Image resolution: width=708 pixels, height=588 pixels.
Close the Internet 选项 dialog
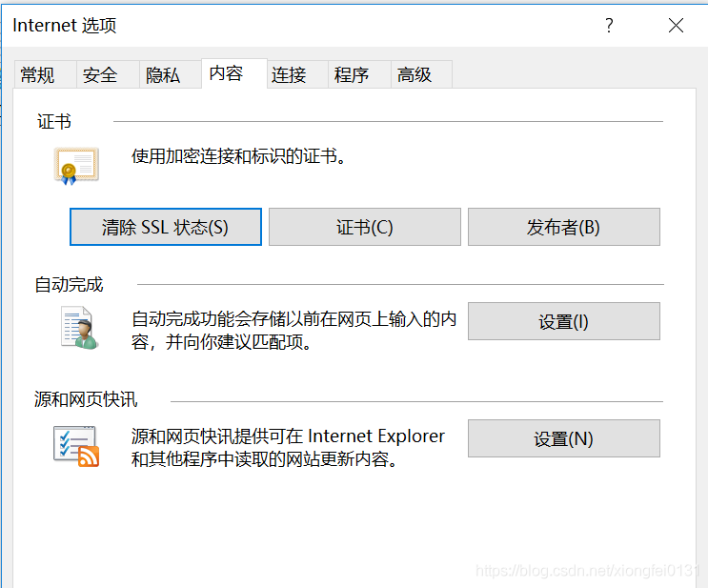(676, 26)
